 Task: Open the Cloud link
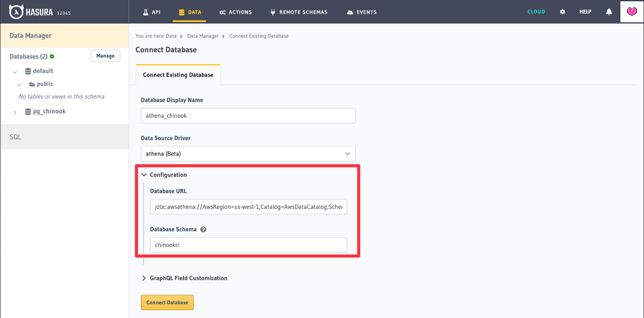536,12
